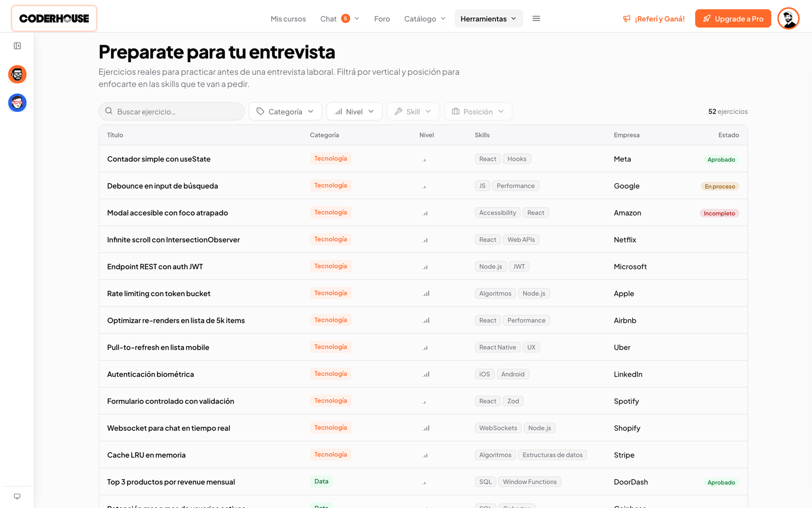Open the Chat menu item
812x508 pixels.
328,19
